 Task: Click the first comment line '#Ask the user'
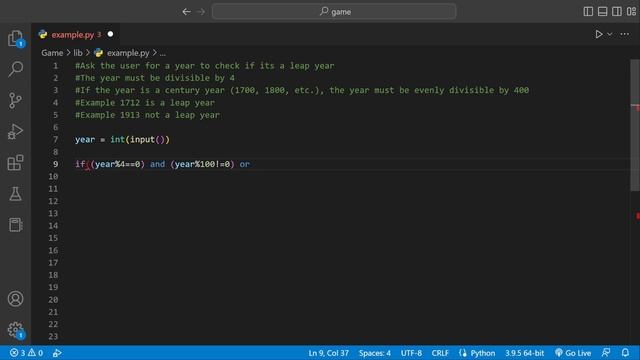(x=204, y=66)
